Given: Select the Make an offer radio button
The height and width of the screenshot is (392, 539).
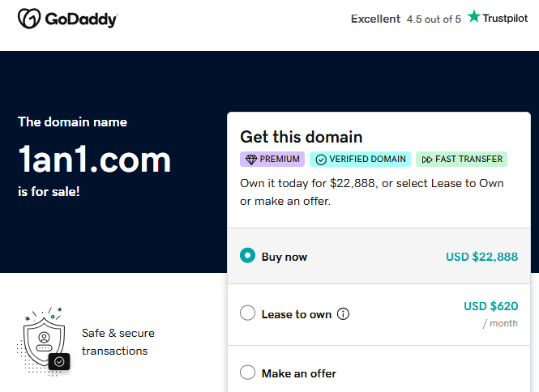Looking at the screenshot, I should [x=247, y=373].
